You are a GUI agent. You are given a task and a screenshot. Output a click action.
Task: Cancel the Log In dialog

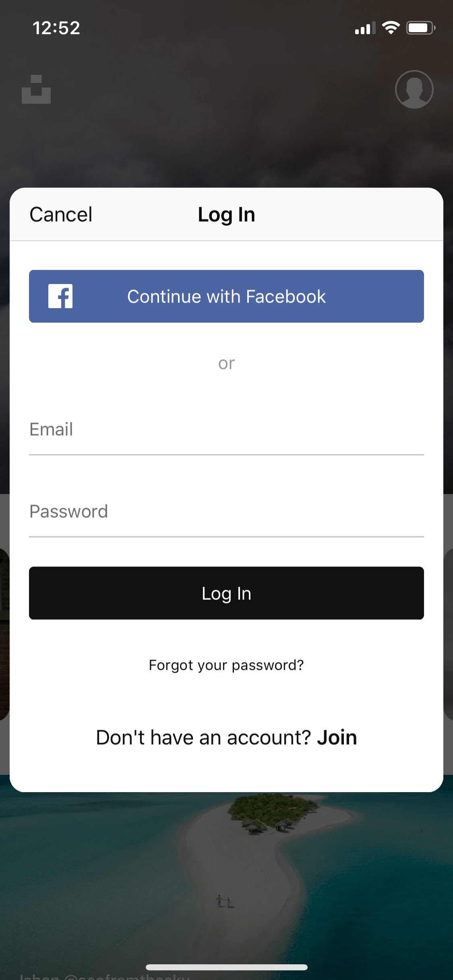pos(61,214)
